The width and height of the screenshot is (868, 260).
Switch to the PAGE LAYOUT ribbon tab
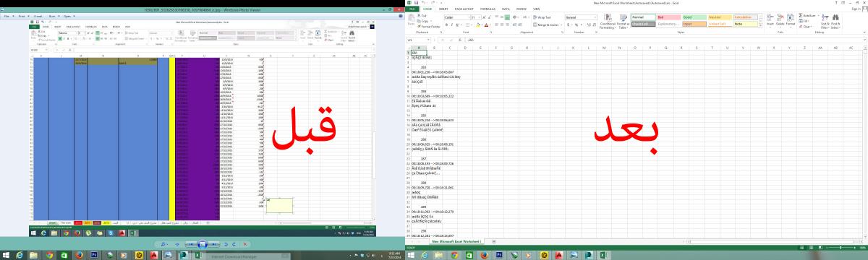click(x=464, y=8)
